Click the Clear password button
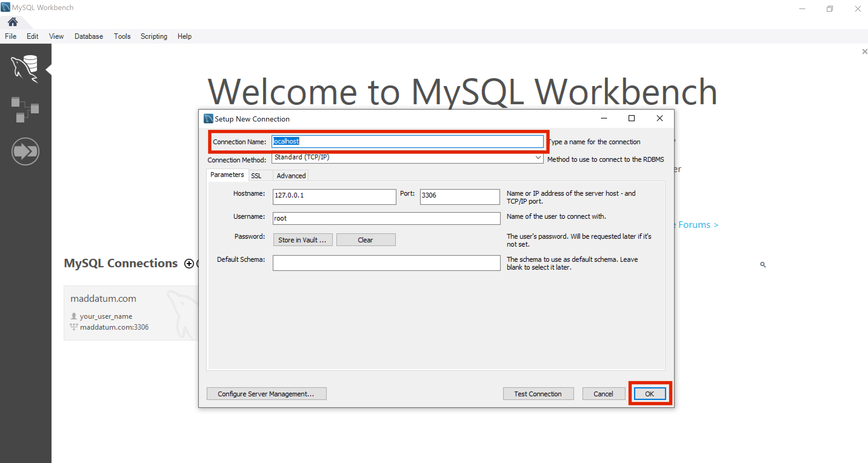The height and width of the screenshot is (463, 868). point(366,240)
